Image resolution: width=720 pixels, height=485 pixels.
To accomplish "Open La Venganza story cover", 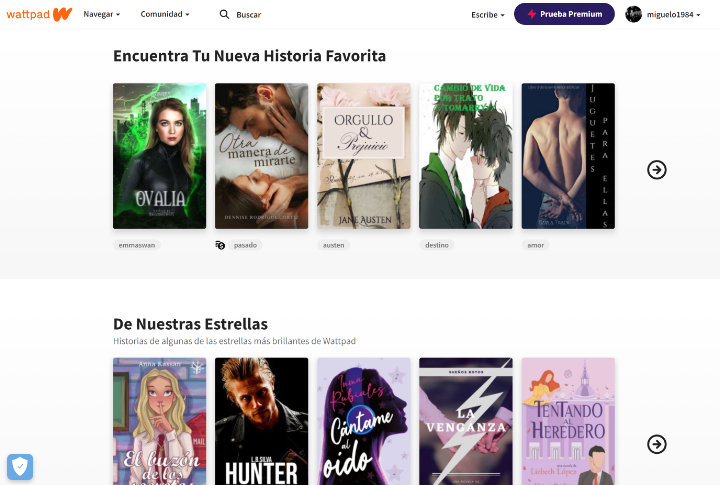I will [x=466, y=421].
